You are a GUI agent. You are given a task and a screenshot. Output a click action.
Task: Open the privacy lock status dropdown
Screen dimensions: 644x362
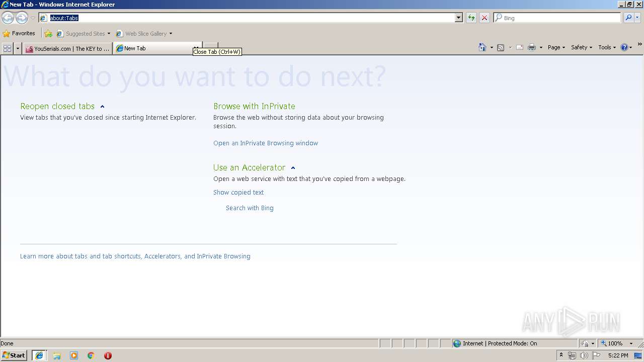point(587,343)
